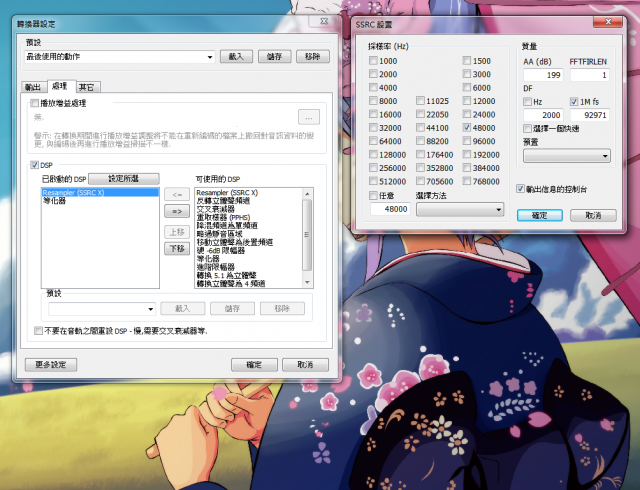Viewport: 640px width, 490px height.
Task: Switch to the 輸出 tab
Action: pos(33,87)
